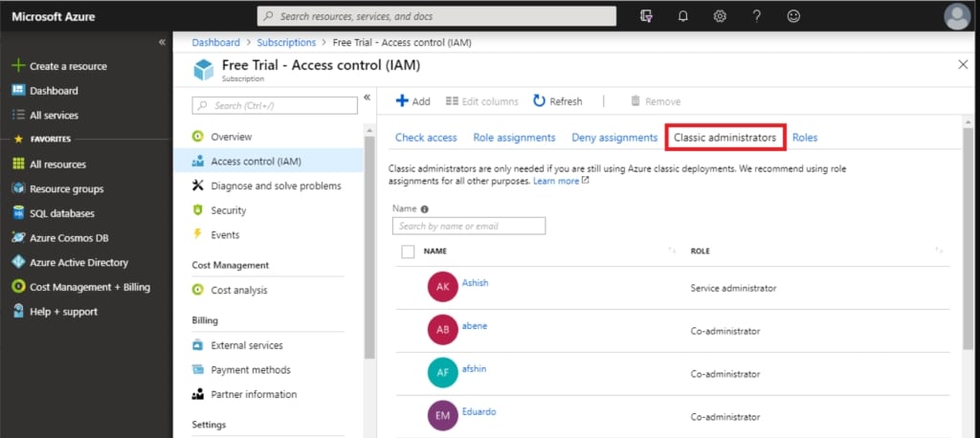Open the account avatar menu

(x=957, y=16)
